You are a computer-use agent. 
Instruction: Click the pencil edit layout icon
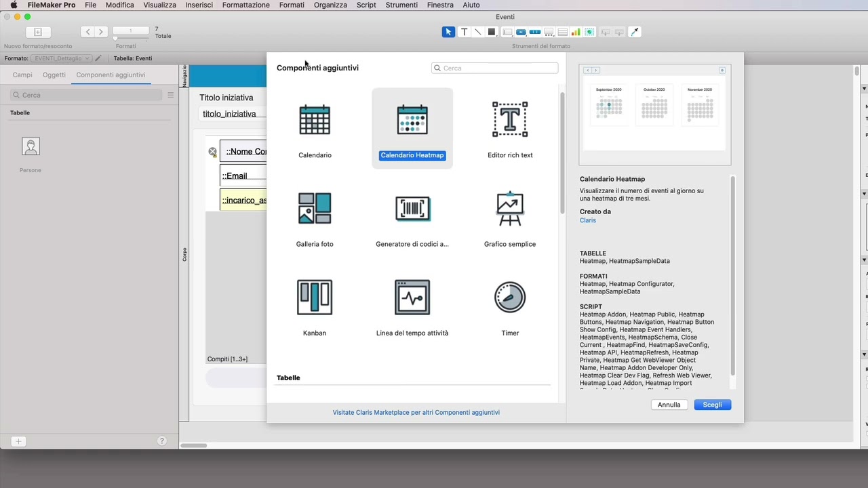(98, 58)
